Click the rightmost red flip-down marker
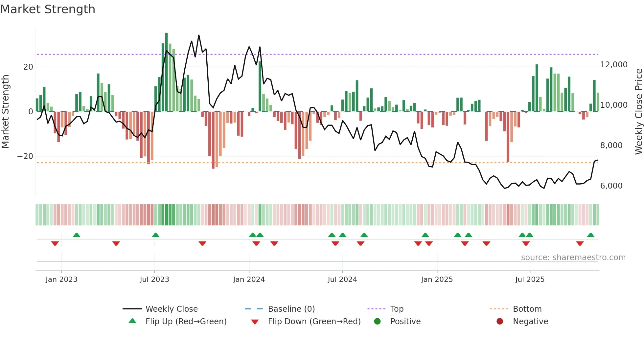Viewport: 644px width, 362px height. click(x=580, y=243)
